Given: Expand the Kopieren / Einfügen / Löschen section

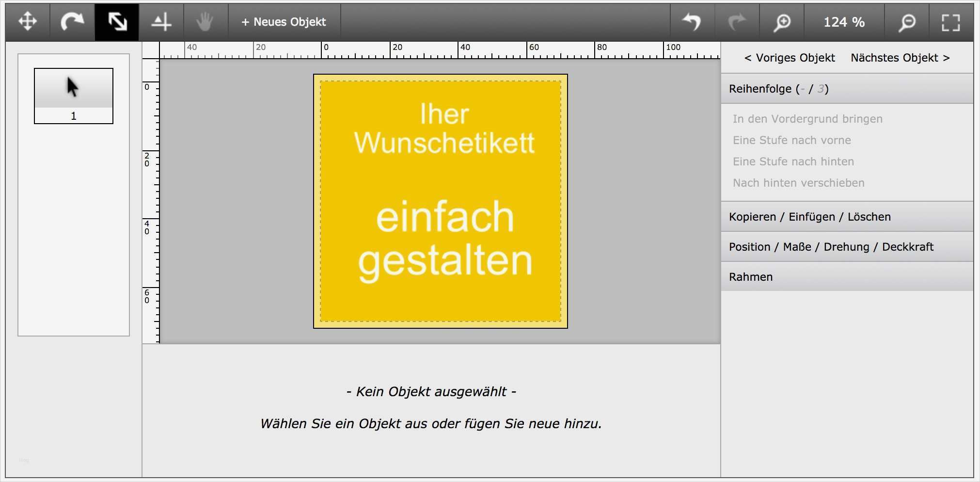Looking at the screenshot, I should (x=809, y=217).
